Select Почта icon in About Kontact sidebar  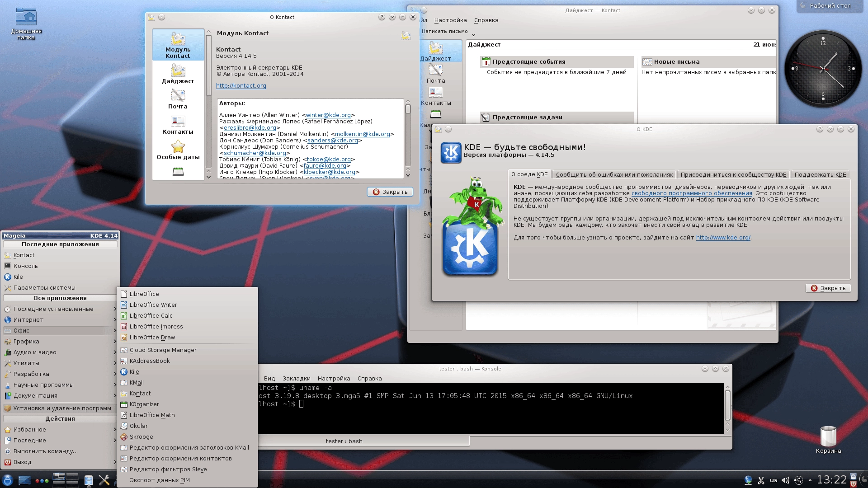coord(178,99)
